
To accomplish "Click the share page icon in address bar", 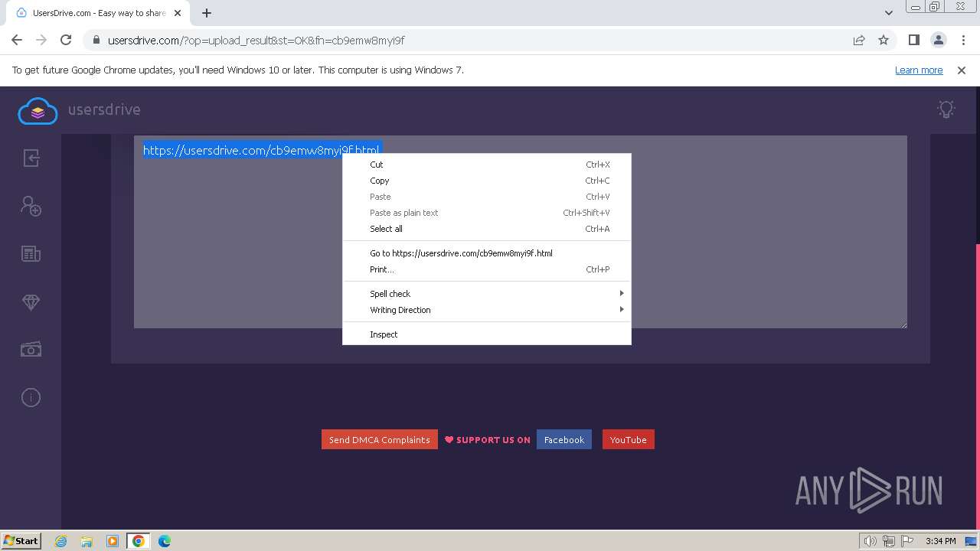I will 859,41.
